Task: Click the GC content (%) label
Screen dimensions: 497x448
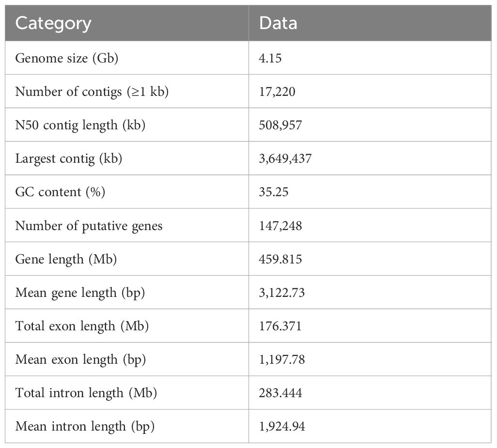Action: pos(60,192)
